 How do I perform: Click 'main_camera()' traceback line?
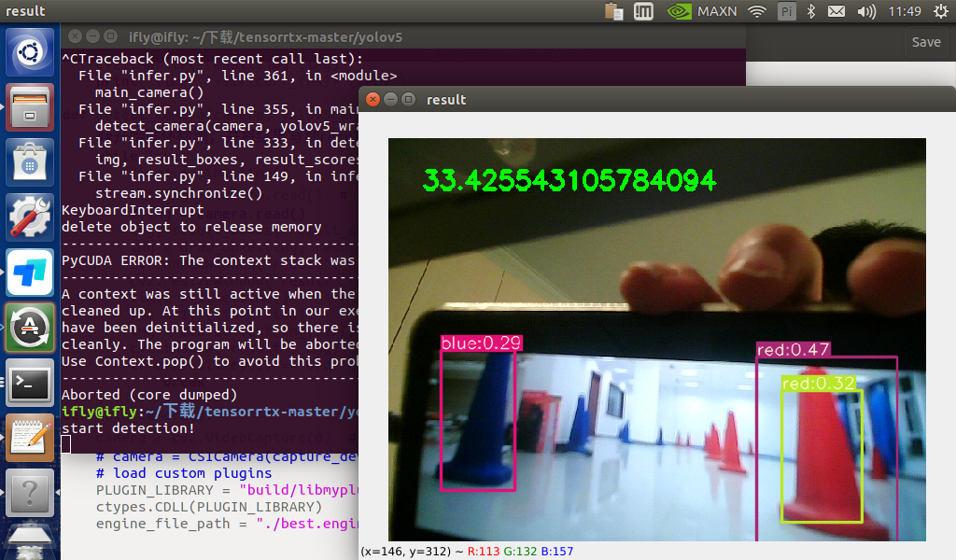[149, 92]
